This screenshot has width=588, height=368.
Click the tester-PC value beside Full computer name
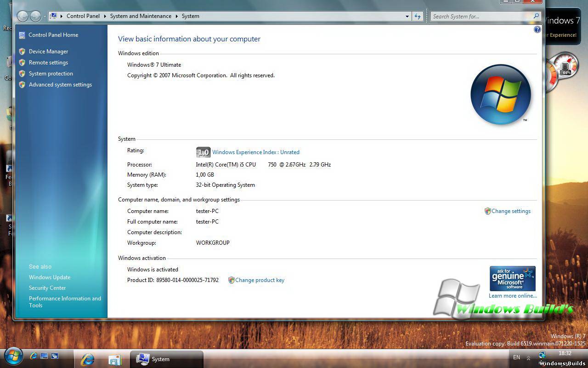207,222
